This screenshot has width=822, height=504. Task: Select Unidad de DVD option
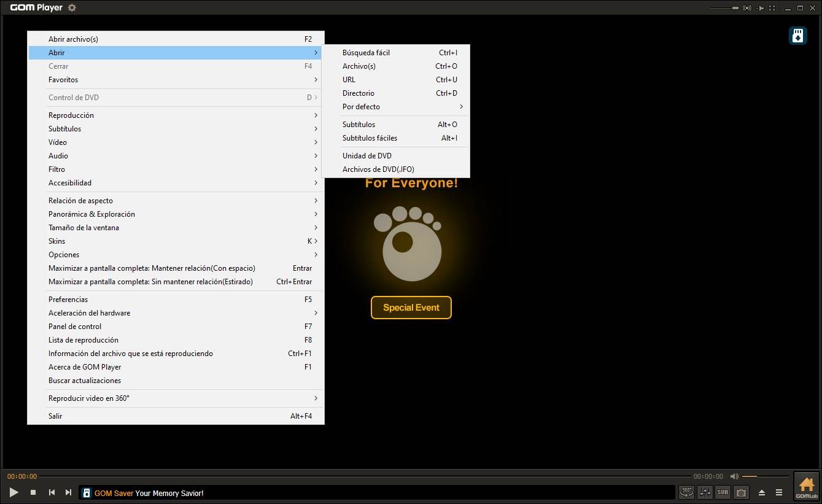(396, 156)
